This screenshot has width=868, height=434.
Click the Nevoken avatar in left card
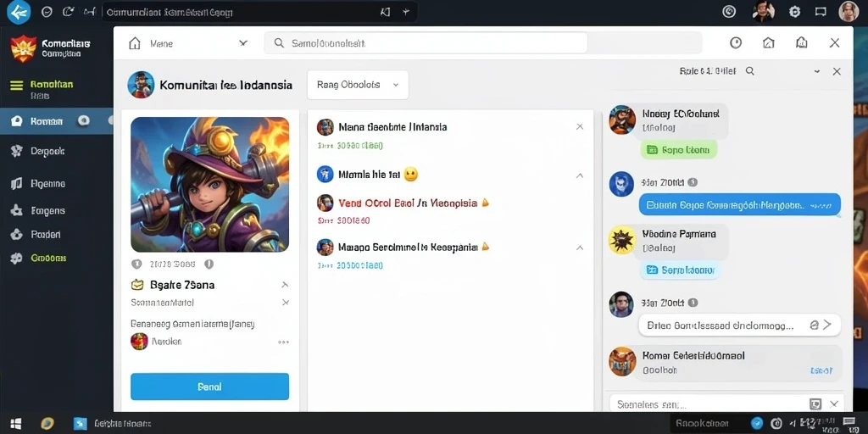coord(139,342)
